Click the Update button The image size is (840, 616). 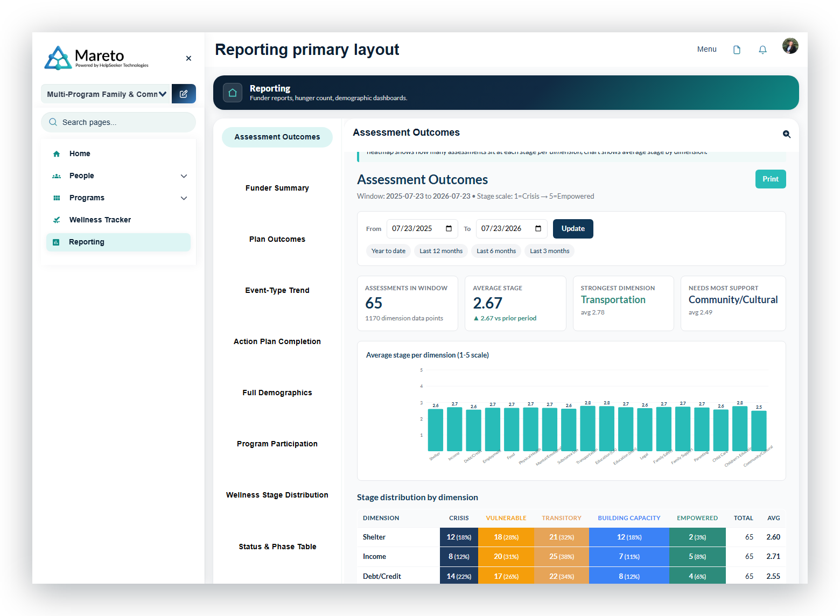click(573, 228)
